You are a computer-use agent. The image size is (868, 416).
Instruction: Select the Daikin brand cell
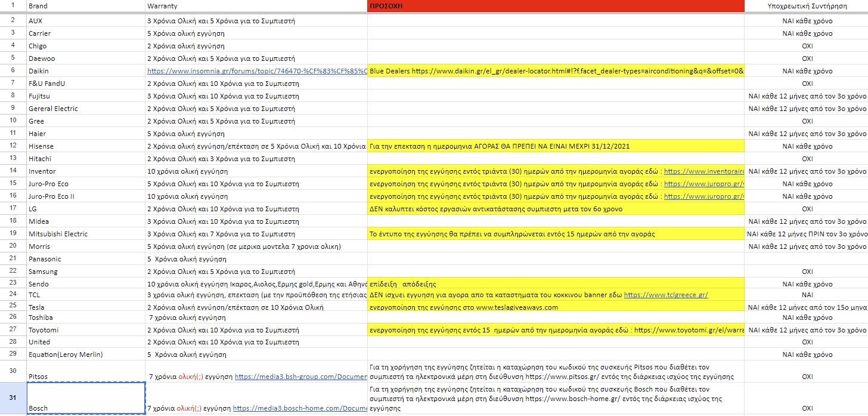(x=86, y=71)
